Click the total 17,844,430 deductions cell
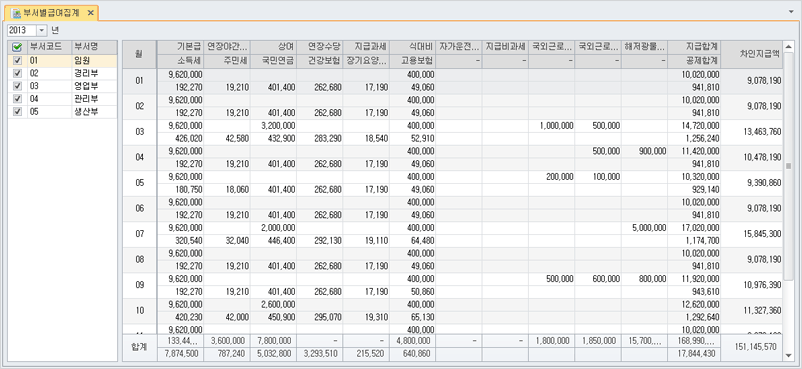Image resolution: width=802 pixels, height=369 pixels. [694, 354]
